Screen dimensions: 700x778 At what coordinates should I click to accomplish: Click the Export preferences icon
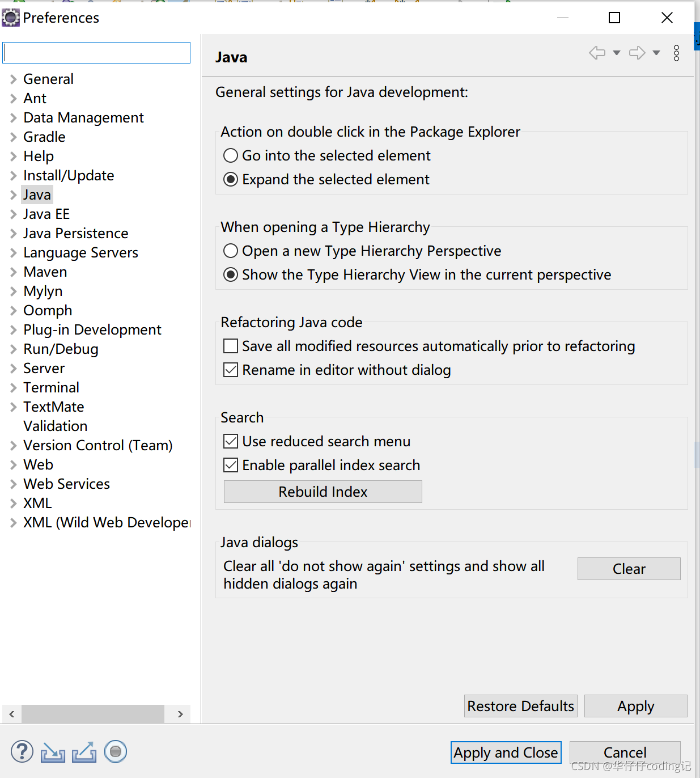84,751
